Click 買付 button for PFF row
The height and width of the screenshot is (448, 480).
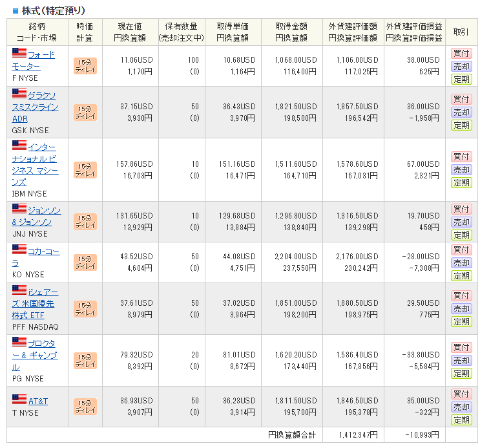pyautogui.click(x=461, y=295)
